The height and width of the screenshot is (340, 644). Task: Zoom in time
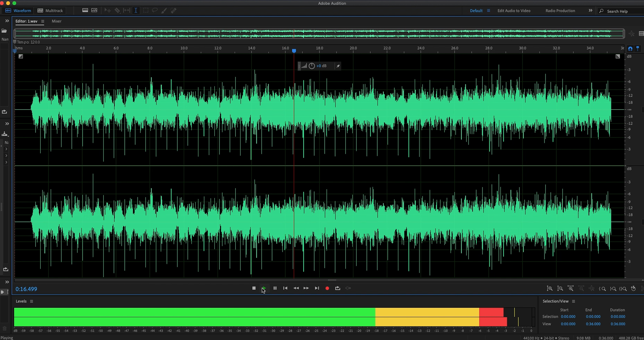coord(571,288)
